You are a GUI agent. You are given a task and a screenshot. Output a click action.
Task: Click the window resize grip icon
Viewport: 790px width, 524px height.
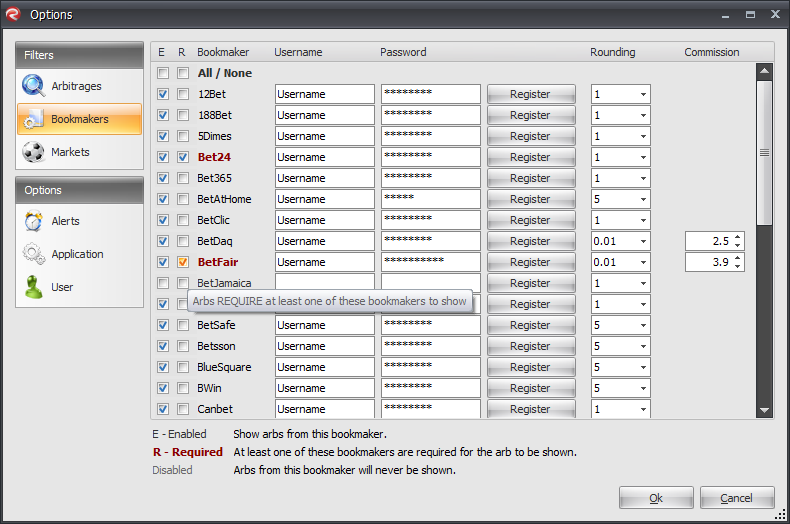point(780,514)
